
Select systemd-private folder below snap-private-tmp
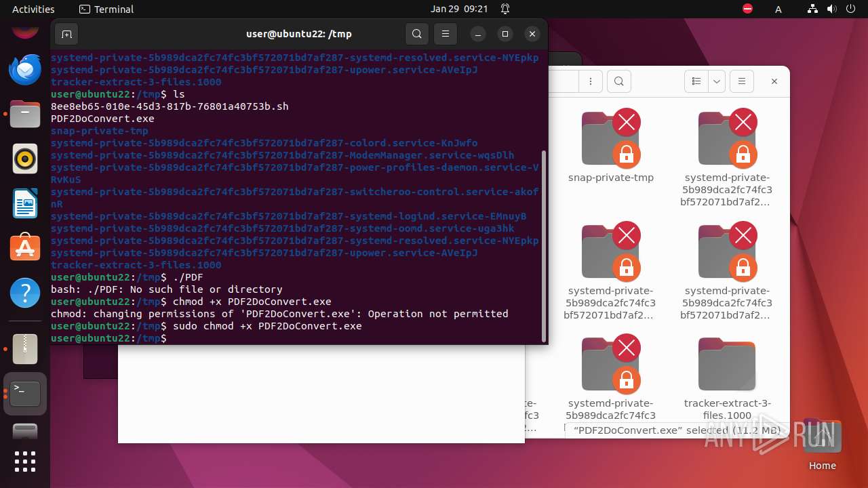[611, 270]
